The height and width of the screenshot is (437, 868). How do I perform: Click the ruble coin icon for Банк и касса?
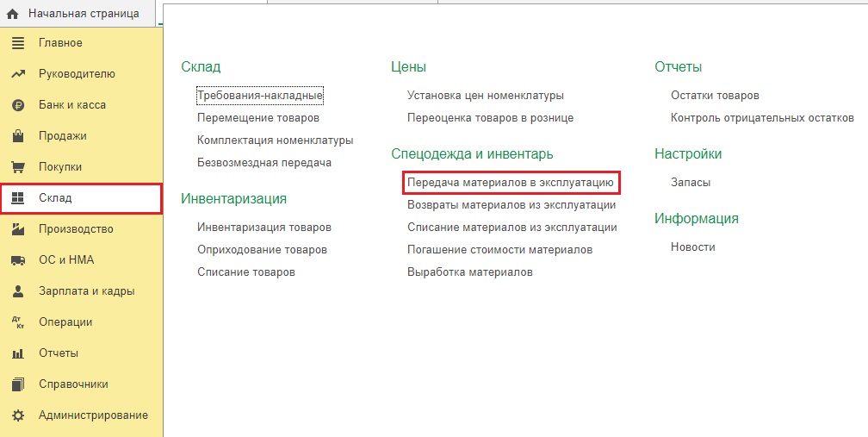(17, 105)
